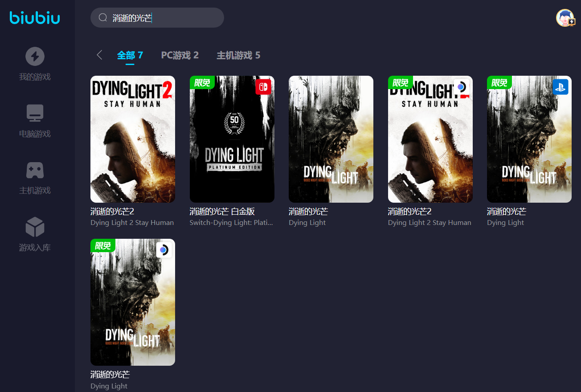581x392 pixels.
Task: Go back using the left chevron
Action: [x=99, y=55]
